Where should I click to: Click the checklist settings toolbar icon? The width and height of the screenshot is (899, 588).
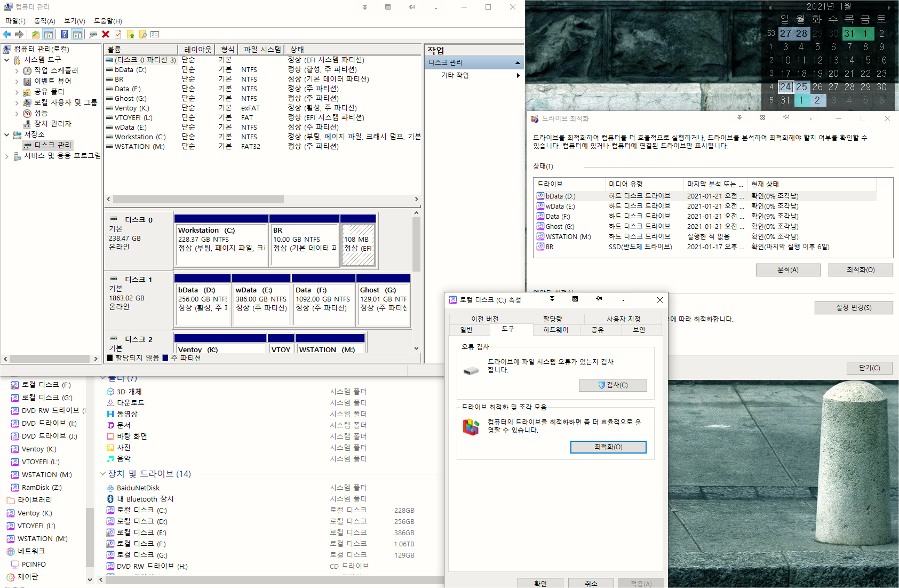pyautogui.click(x=155, y=34)
